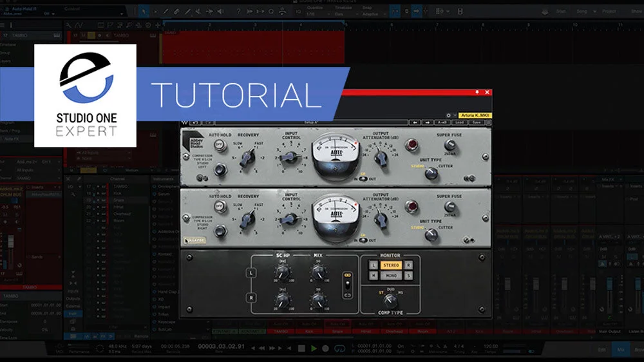644x362 pixels.
Task: Select the R channel button in sidechain section
Action: pos(251,298)
